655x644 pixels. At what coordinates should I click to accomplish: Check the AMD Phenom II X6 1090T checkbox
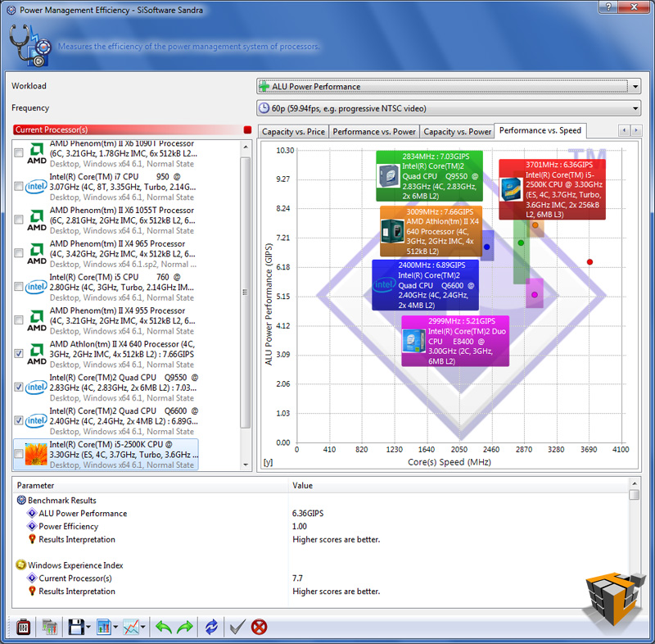pyautogui.click(x=18, y=153)
